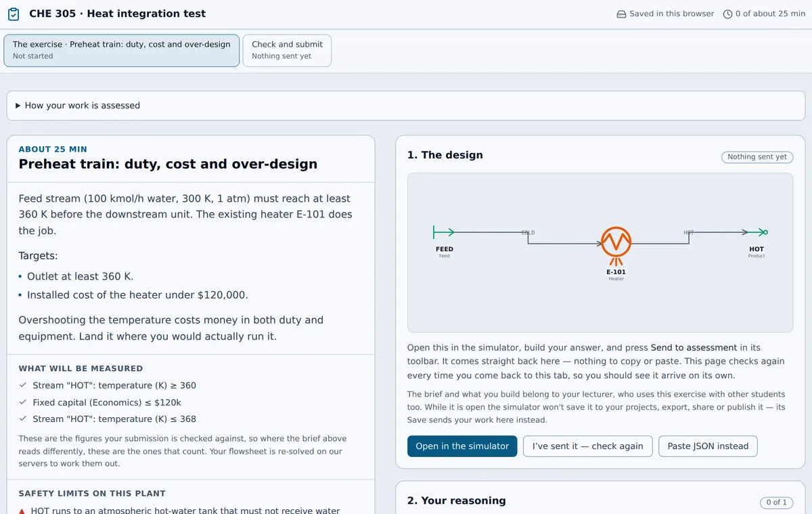
Task: Click the 0 of 1 badge beside Your reasoning
Action: 776,502
